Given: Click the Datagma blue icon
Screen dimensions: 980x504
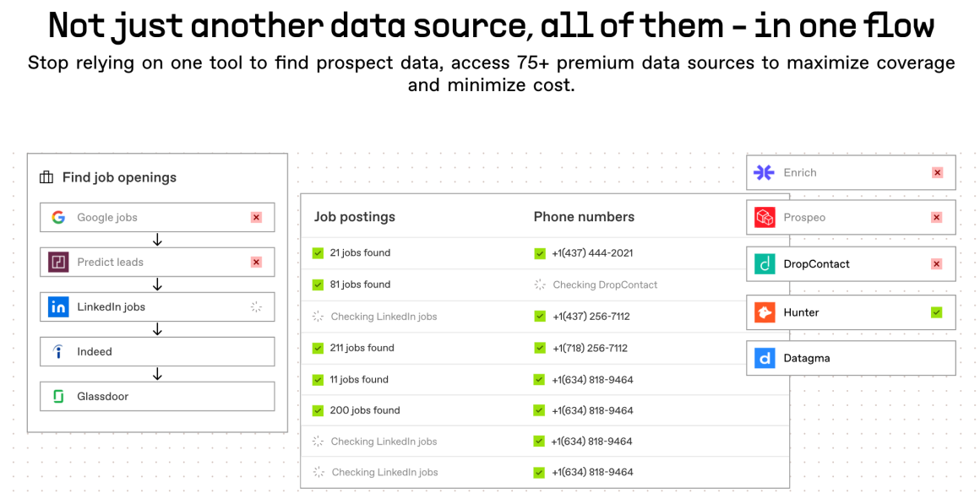Looking at the screenshot, I should (765, 358).
